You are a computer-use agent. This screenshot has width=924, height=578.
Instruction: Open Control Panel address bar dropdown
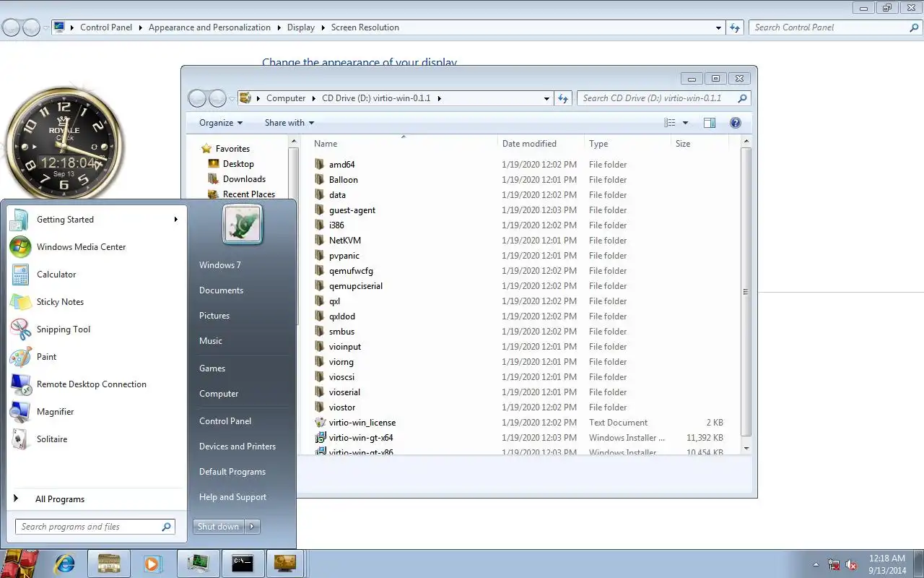pyautogui.click(x=718, y=27)
